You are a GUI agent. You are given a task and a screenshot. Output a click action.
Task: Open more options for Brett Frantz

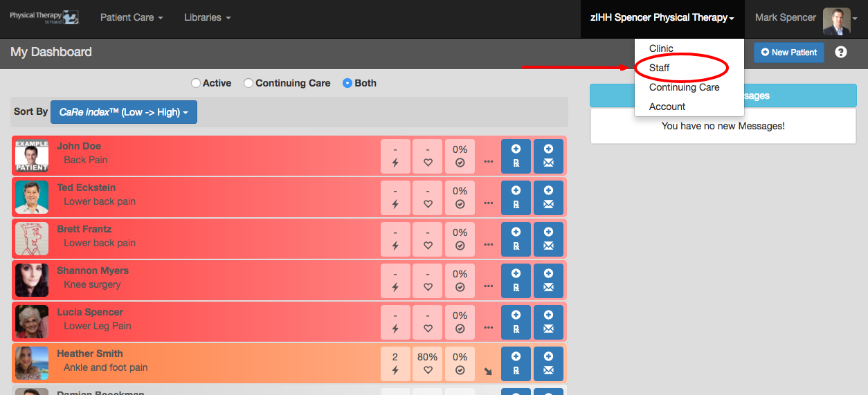coord(489,245)
